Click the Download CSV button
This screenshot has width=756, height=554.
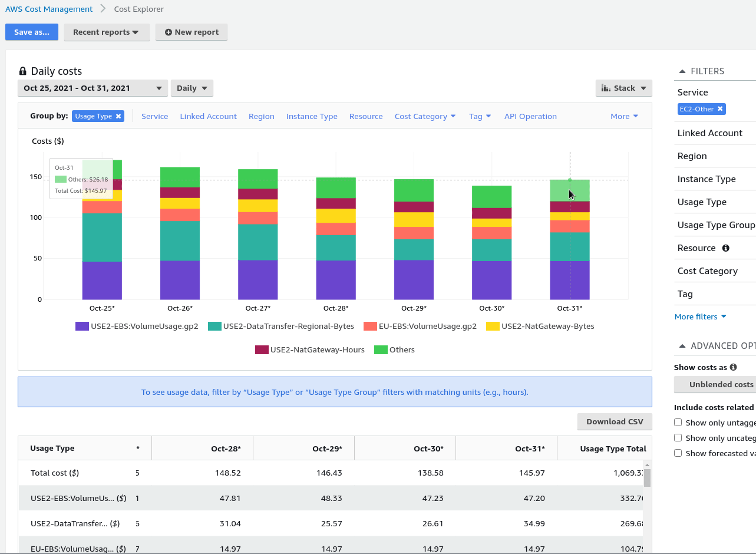click(615, 421)
